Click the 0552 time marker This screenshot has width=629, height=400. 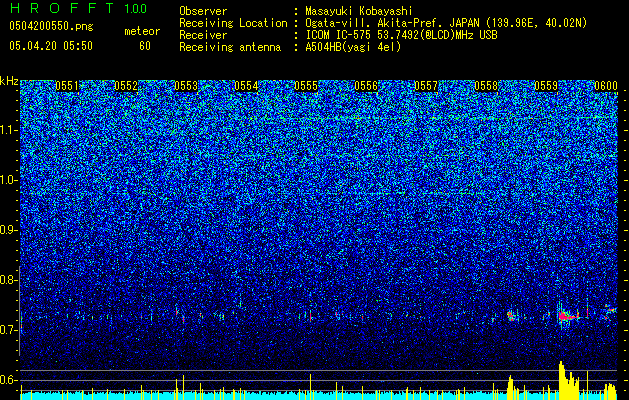click(x=126, y=86)
